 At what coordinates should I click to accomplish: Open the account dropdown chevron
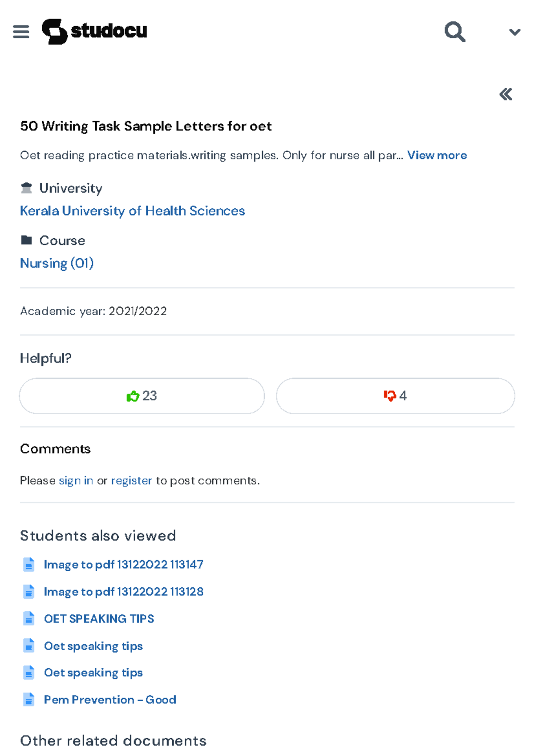click(514, 31)
